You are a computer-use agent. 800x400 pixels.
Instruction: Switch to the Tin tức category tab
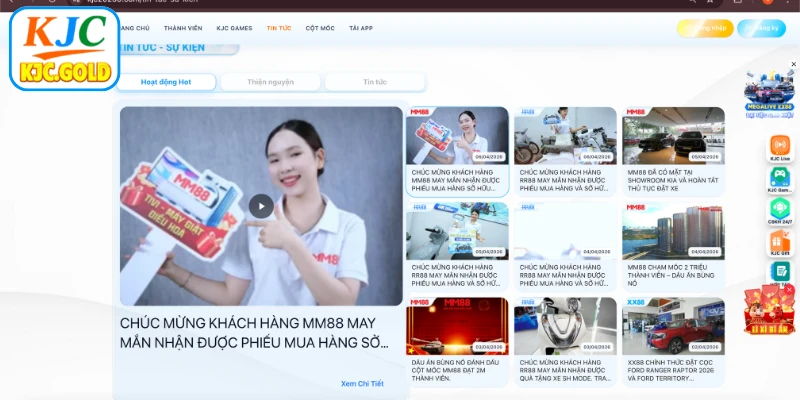point(375,82)
